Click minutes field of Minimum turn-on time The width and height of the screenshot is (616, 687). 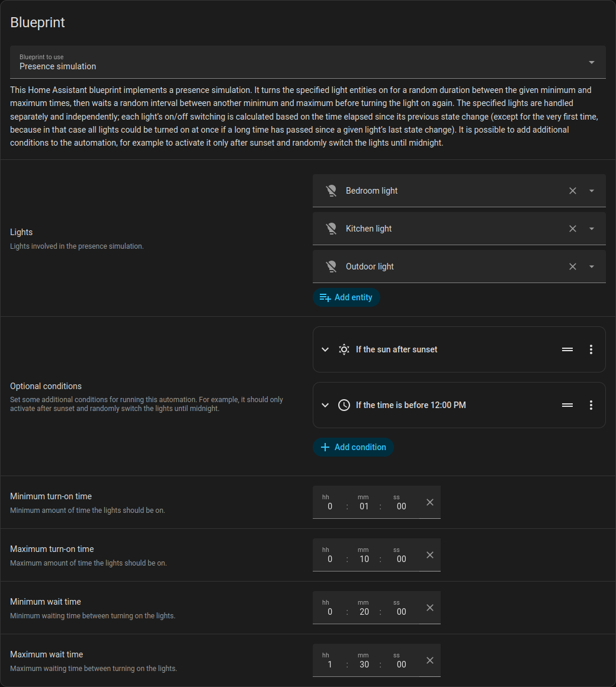364,502
